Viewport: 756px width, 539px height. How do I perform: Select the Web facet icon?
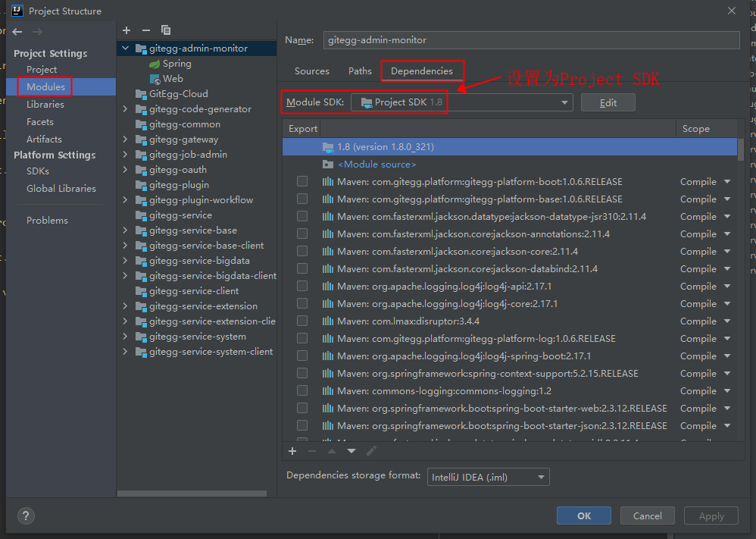[x=155, y=79]
